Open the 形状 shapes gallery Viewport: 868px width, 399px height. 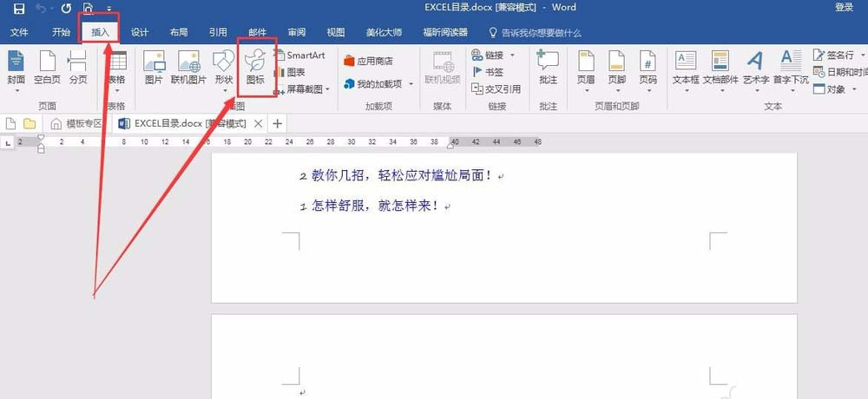[x=224, y=71]
